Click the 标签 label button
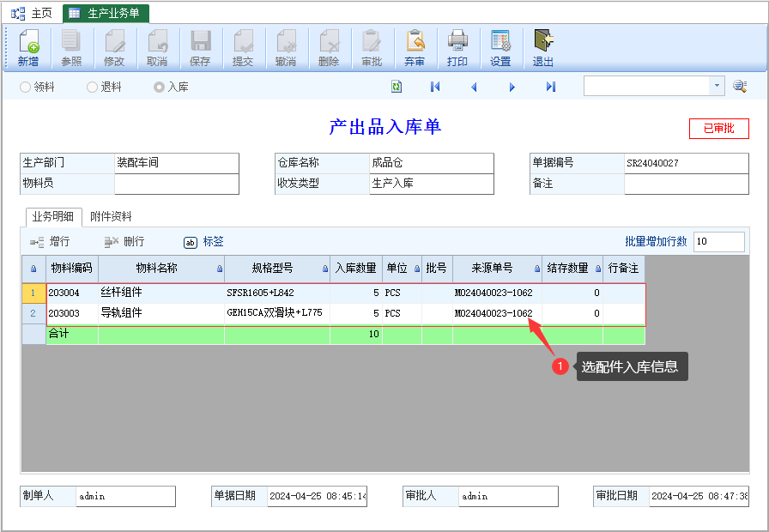The image size is (769, 532). pos(203,241)
